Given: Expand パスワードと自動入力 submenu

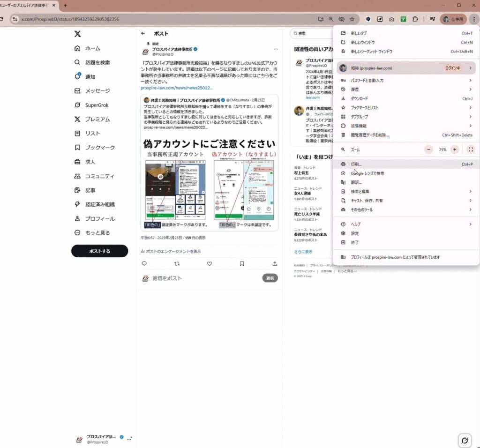Looking at the screenshot, I should click(406, 81).
